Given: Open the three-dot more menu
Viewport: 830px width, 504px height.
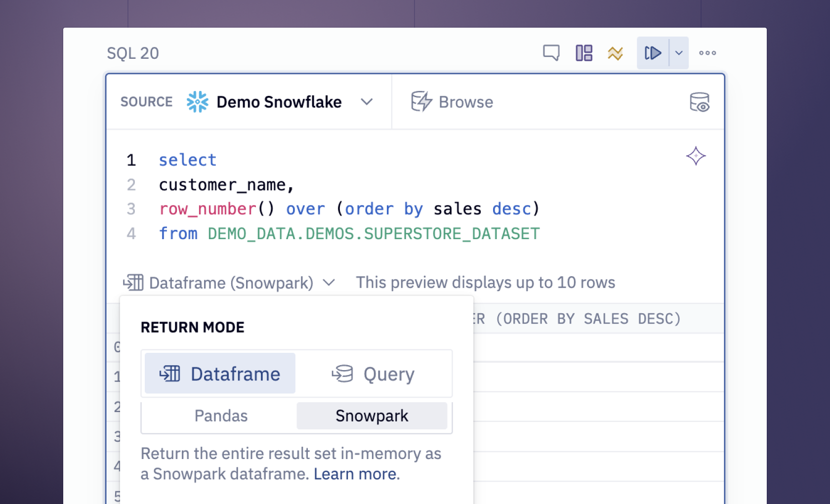Looking at the screenshot, I should pos(707,53).
